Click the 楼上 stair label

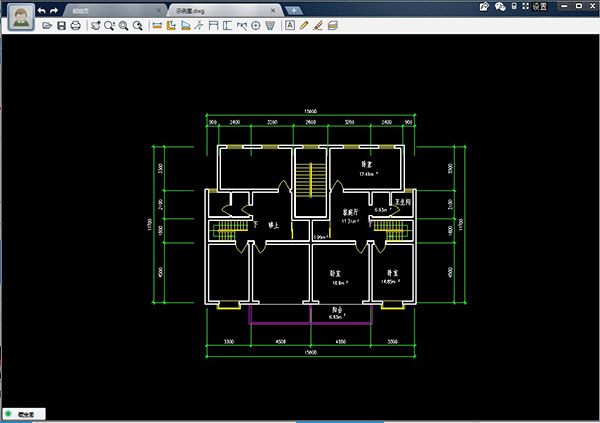pos(274,225)
